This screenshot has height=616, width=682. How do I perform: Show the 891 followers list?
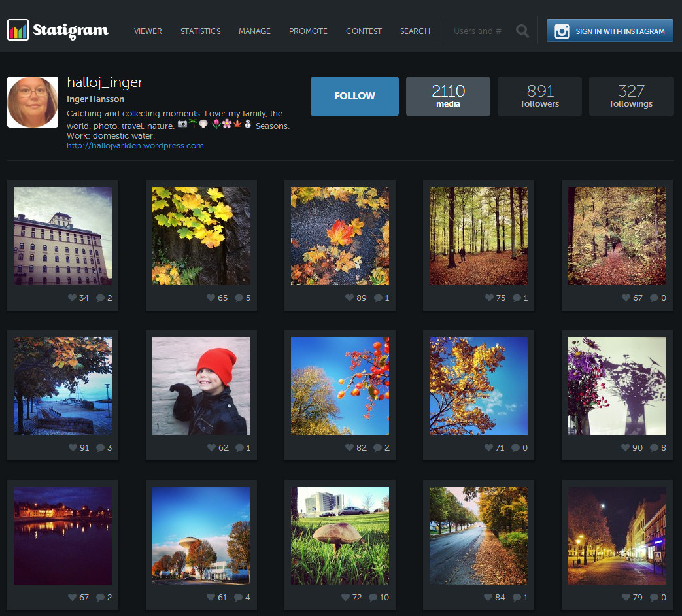[x=539, y=96]
